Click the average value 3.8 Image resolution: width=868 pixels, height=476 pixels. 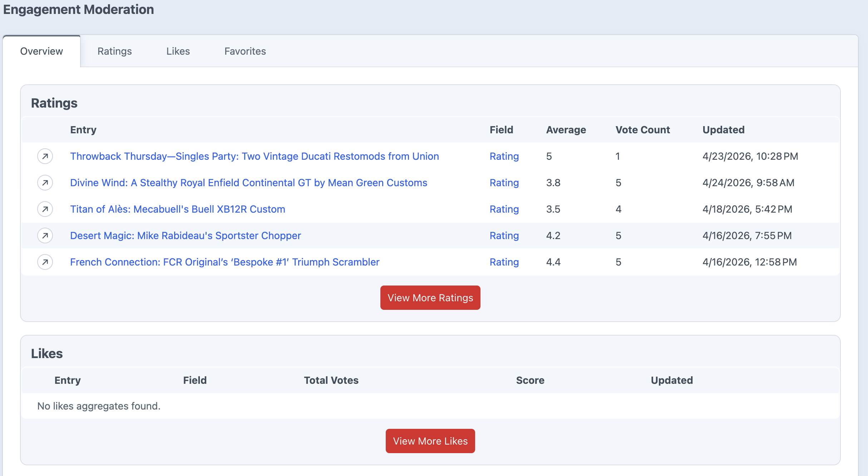(x=553, y=183)
